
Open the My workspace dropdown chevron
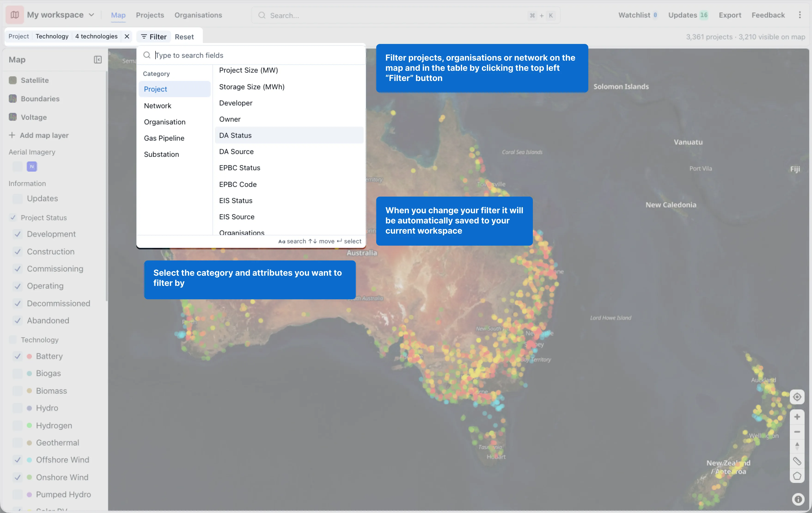pos(91,15)
